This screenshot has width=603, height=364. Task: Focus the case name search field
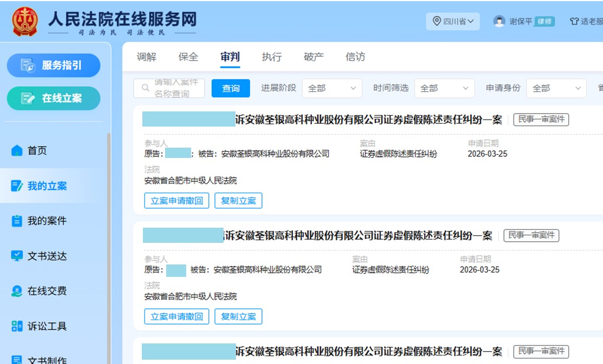(x=169, y=88)
